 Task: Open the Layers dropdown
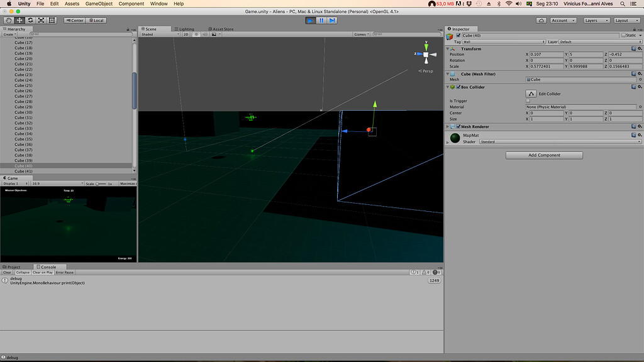596,20
